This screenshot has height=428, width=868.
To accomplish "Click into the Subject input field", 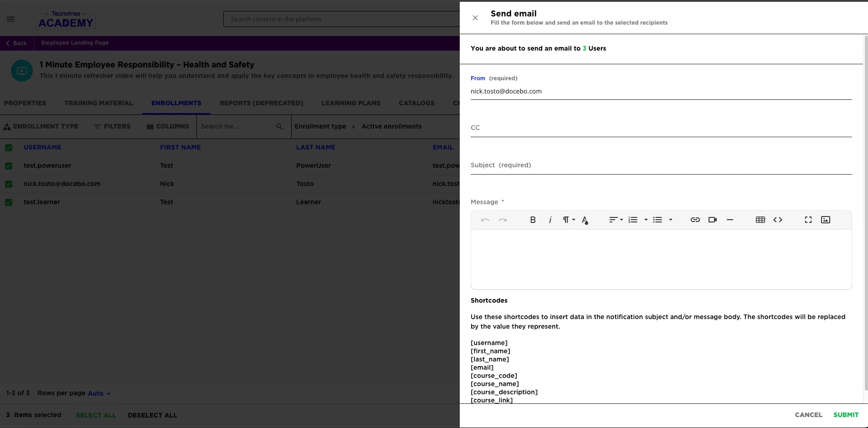I will coord(661,165).
